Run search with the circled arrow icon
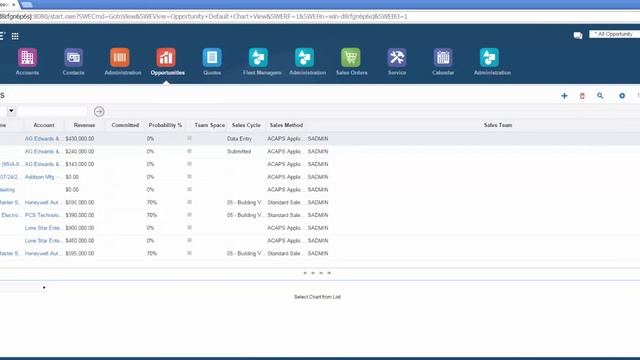 pos(99,111)
